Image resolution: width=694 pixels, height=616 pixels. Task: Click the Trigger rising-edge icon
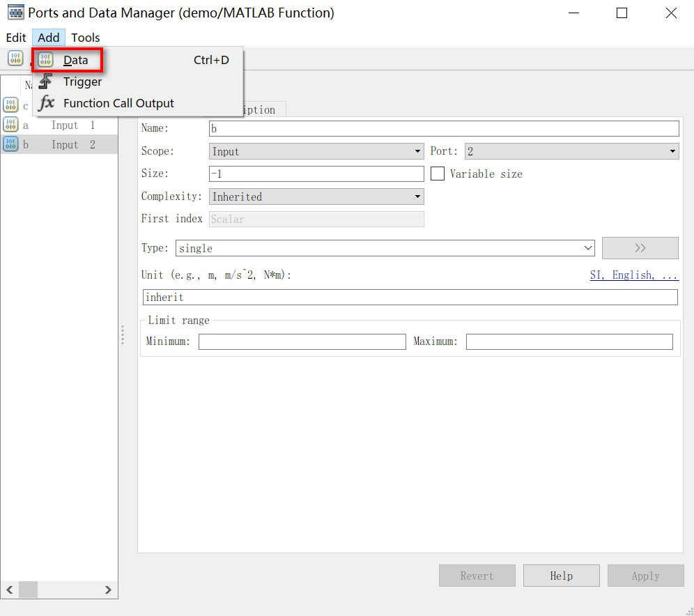click(45, 82)
